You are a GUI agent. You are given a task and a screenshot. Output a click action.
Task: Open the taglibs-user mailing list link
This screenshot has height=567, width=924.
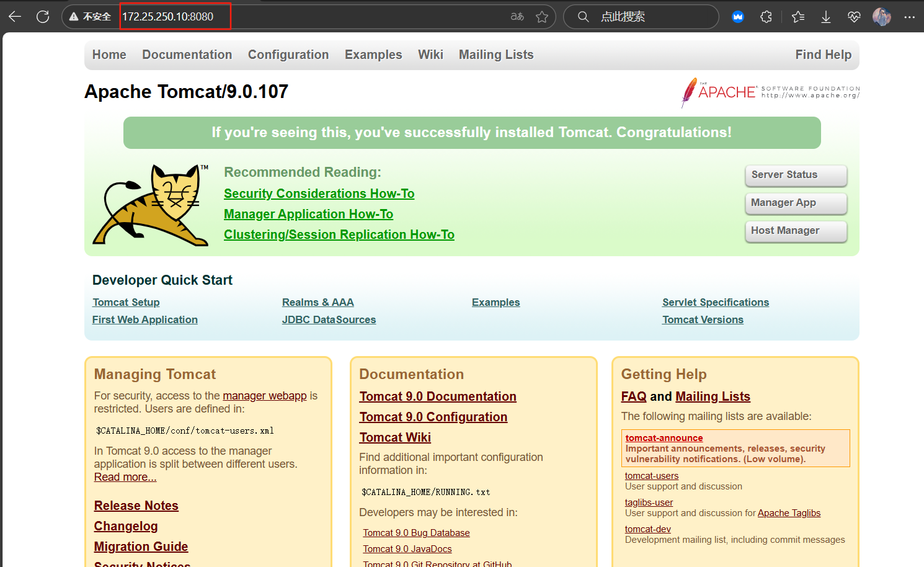[x=649, y=502]
